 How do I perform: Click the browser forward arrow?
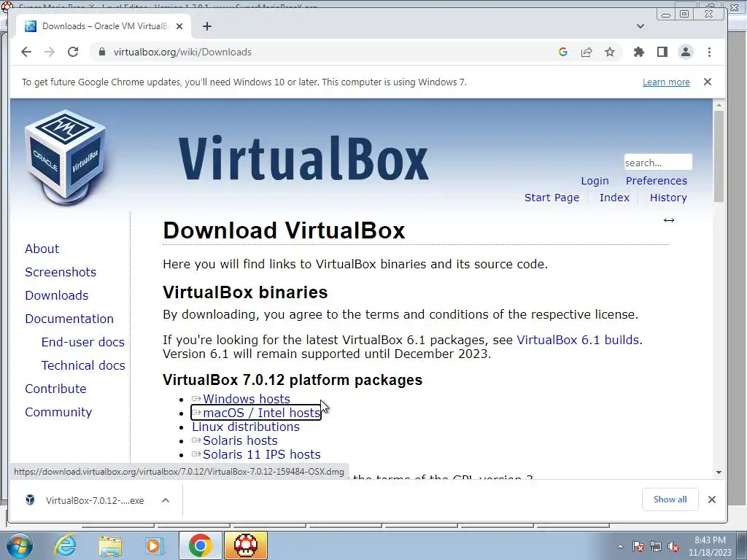[x=50, y=52]
